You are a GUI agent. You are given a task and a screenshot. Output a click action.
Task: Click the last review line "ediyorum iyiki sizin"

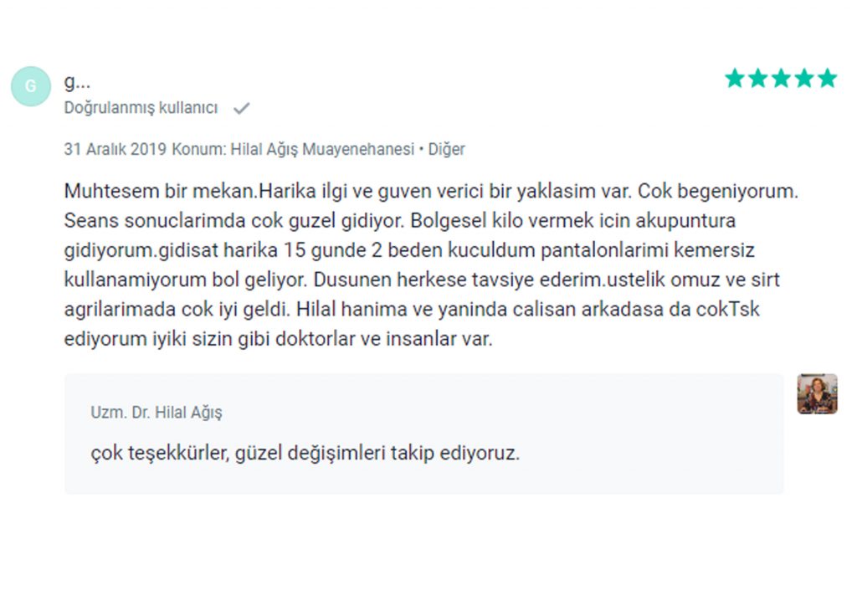pyautogui.click(x=278, y=339)
